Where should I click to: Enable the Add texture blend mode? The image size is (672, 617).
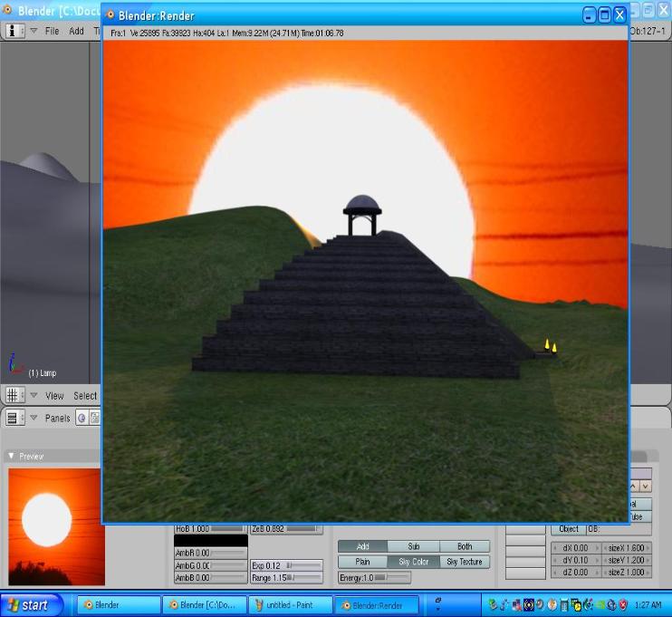362,546
